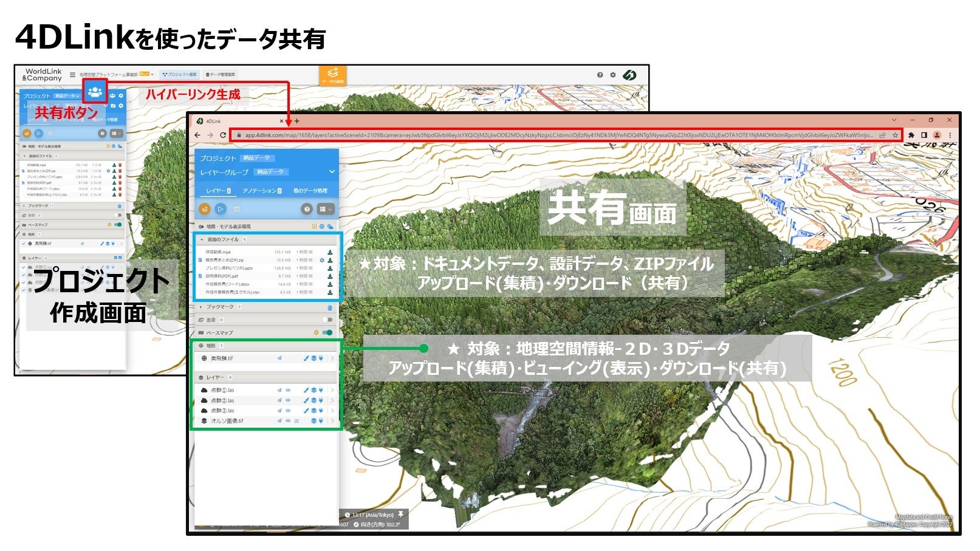Toggle visibility of 点群③.las
The width and height of the screenshot is (980, 551).
click(x=288, y=411)
